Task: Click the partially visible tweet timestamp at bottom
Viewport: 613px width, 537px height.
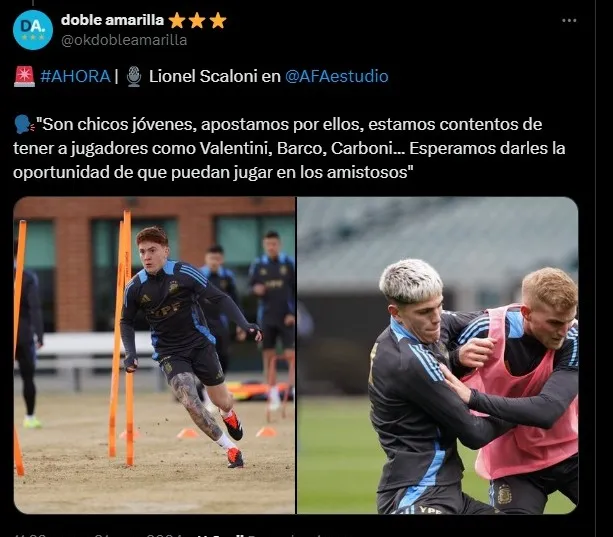Action: click(98, 535)
